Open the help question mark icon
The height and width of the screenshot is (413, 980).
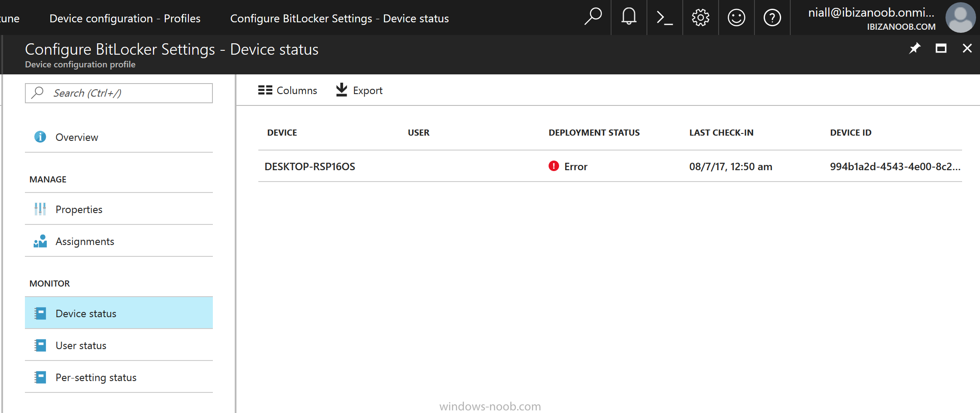[x=772, y=18]
